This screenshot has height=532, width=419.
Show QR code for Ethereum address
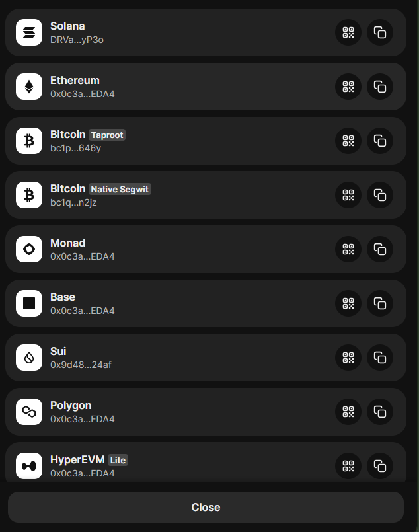(348, 87)
